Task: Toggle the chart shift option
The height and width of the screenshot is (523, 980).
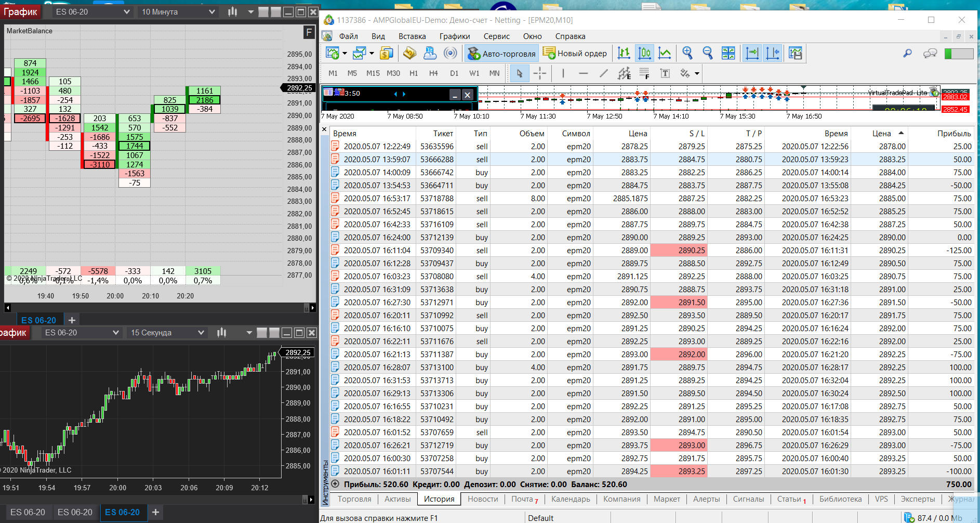Action: 773,53
